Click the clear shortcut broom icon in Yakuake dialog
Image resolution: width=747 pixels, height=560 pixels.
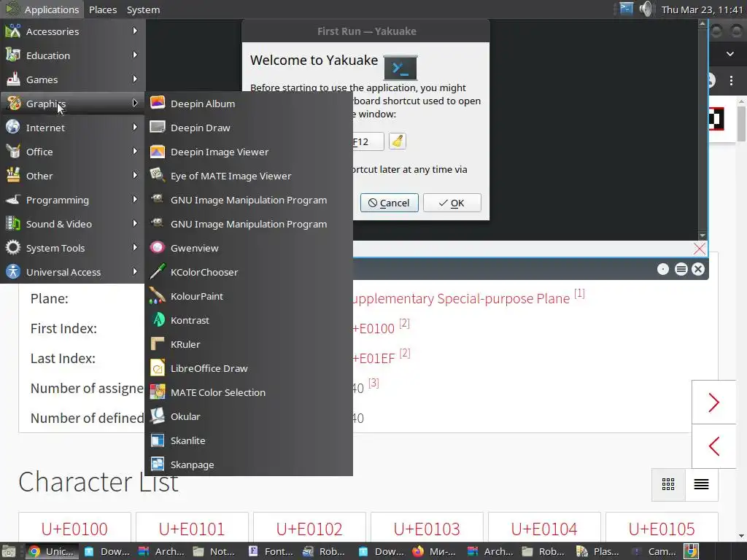pyautogui.click(x=398, y=141)
